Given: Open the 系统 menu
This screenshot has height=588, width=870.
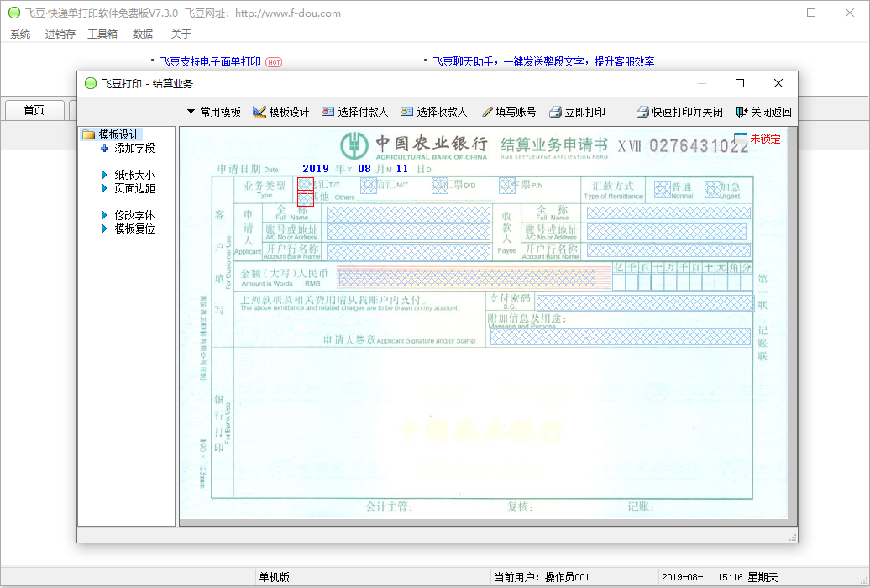Looking at the screenshot, I should (x=20, y=34).
